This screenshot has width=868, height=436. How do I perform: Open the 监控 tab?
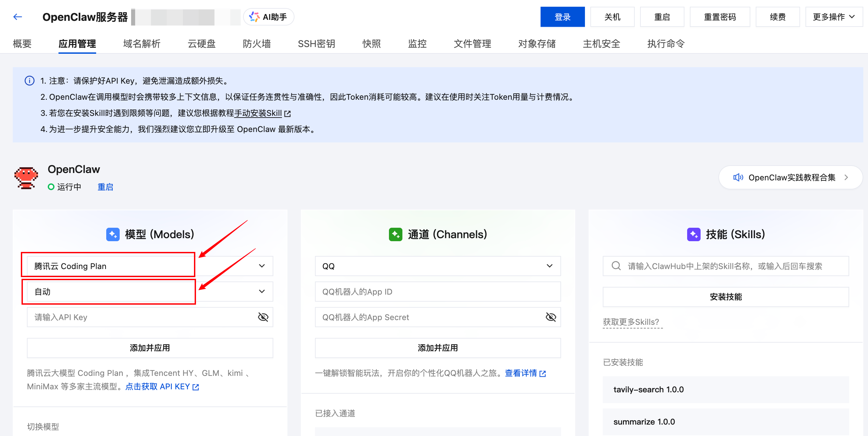[x=417, y=44]
